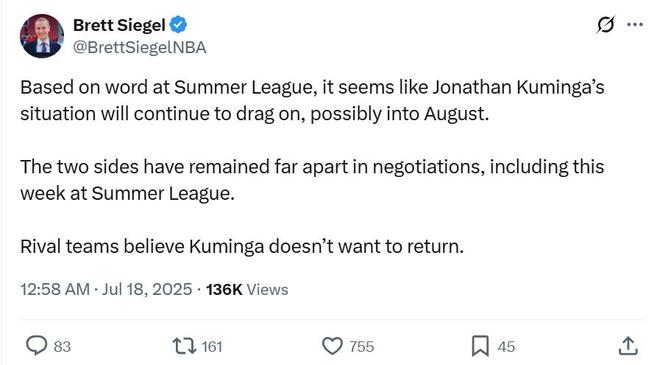Click the Brett Siegel display name
The height and width of the screenshot is (365, 660).
pyautogui.click(x=119, y=25)
